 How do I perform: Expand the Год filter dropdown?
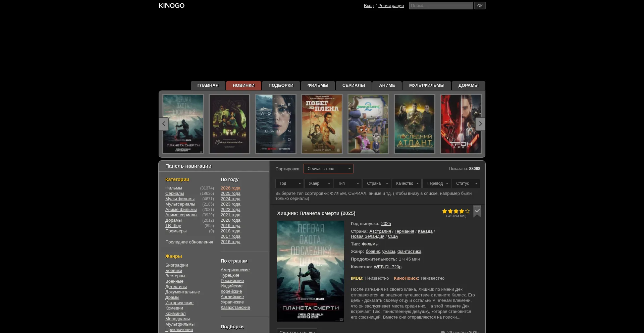pyautogui.click(x=289, y=183)
